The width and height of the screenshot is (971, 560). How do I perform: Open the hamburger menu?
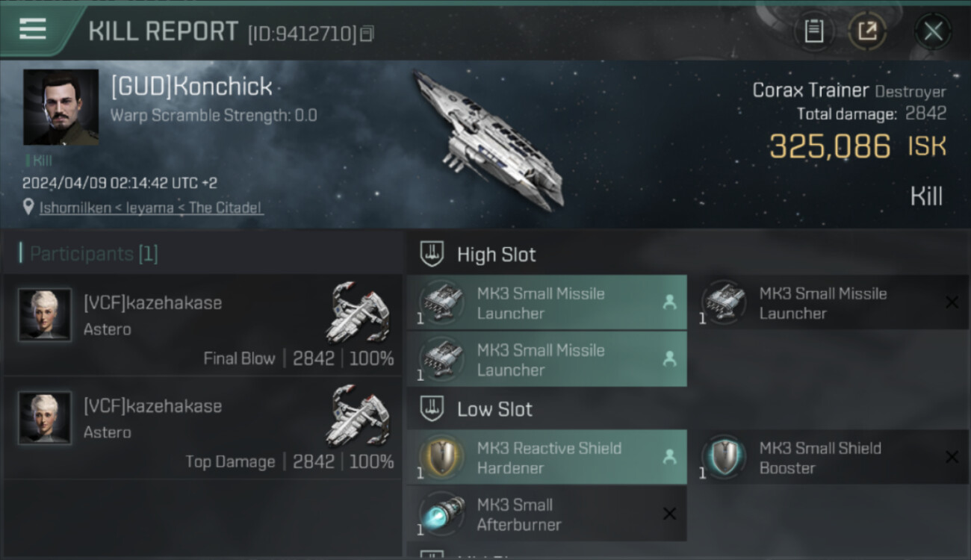[33, 29]
